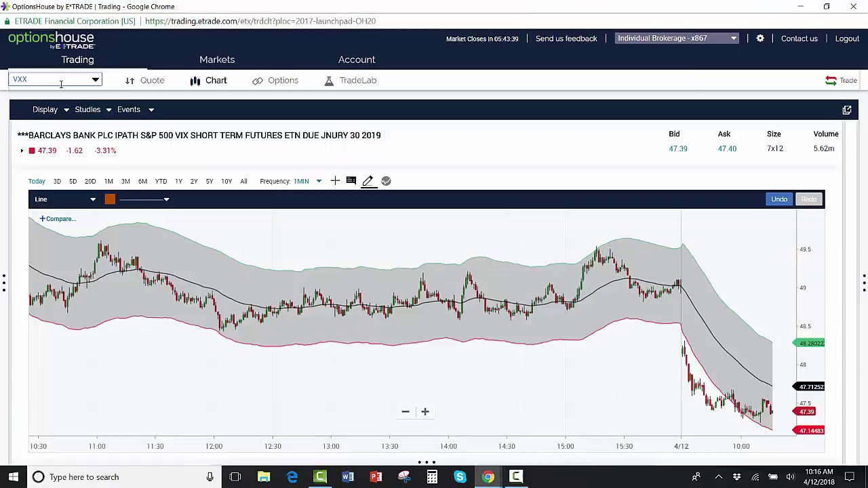
Task: Open the Frequency 1MIN dropdown
Action: click(307, 182)
